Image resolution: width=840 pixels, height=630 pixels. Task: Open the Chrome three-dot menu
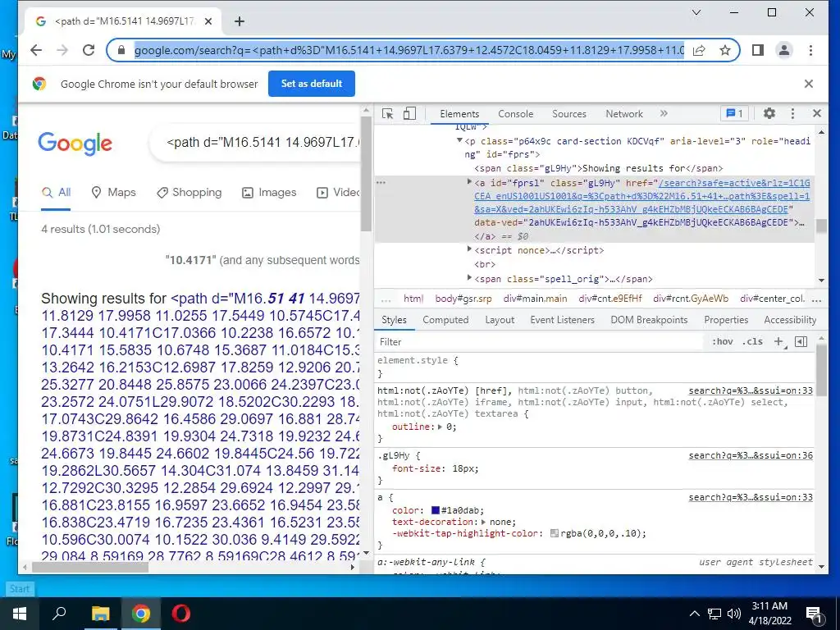[x=810, y=50]
